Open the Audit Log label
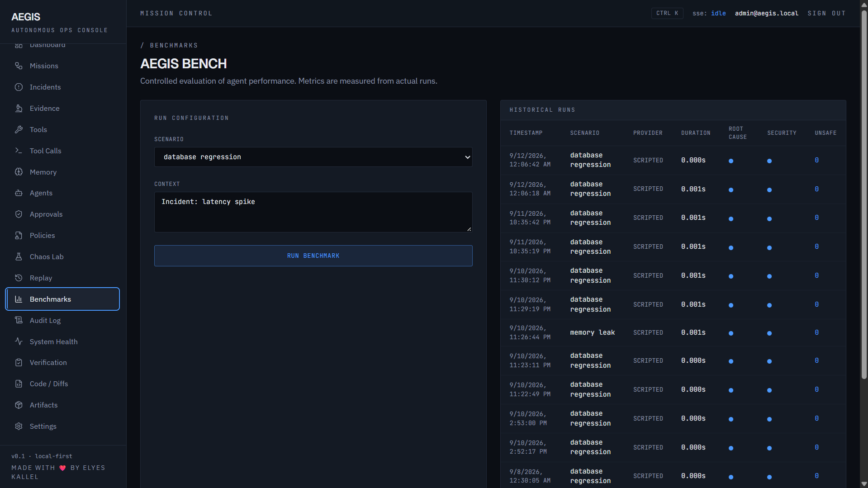Viewport: 868px width, 488px height. (45, 321)
